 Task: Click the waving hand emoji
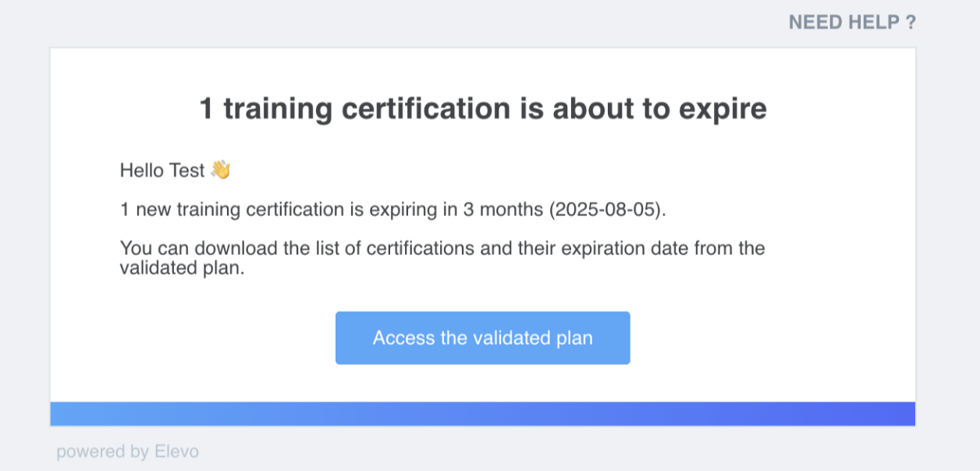point(221,170)
